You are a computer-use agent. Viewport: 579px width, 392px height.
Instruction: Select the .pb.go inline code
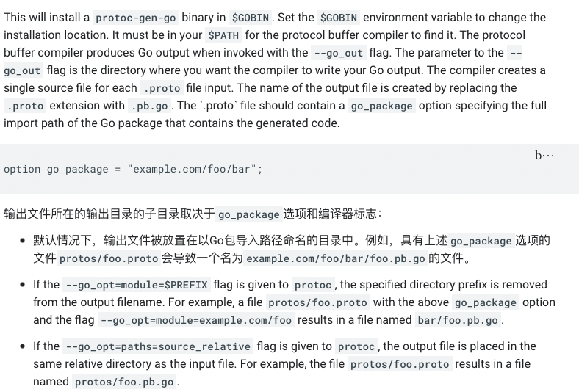tap(150, 106)
